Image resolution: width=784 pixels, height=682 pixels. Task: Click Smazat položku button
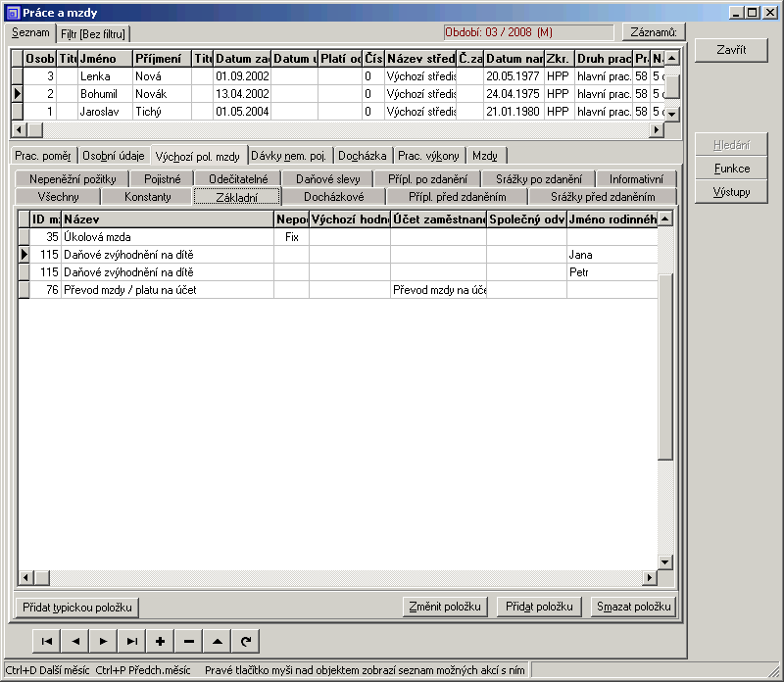(633, 607)
